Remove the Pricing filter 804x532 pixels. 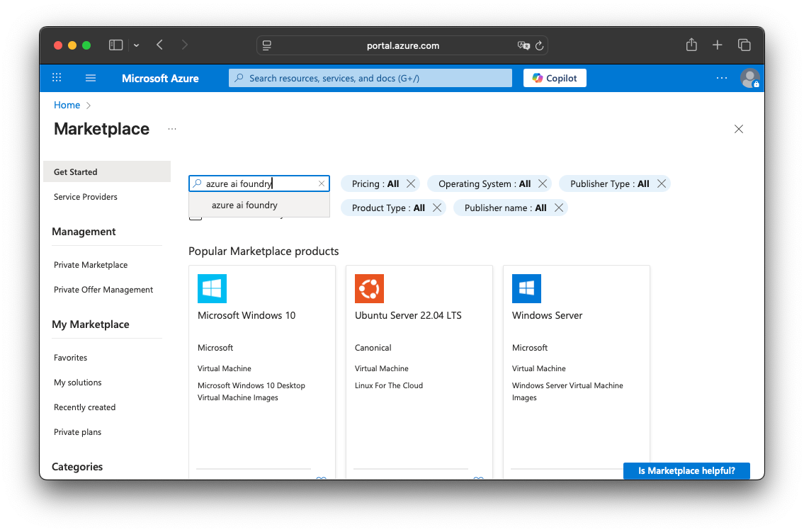[411, 183]
